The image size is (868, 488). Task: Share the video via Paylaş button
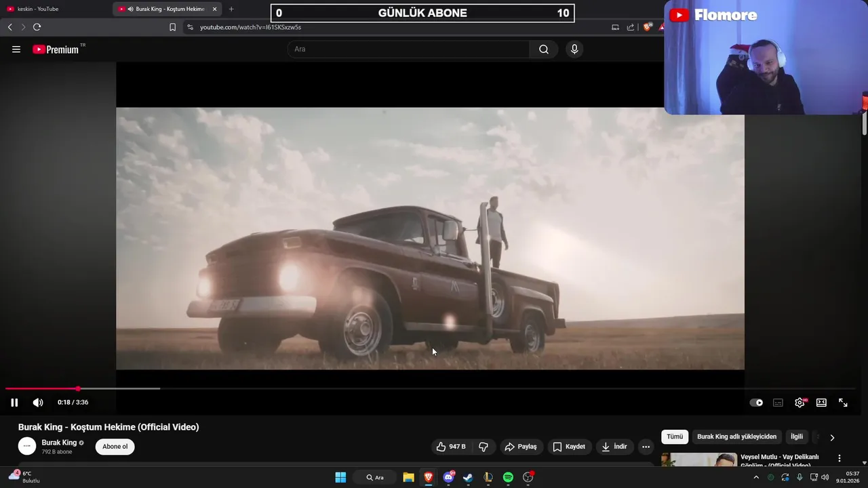click(x=521, y=447)
